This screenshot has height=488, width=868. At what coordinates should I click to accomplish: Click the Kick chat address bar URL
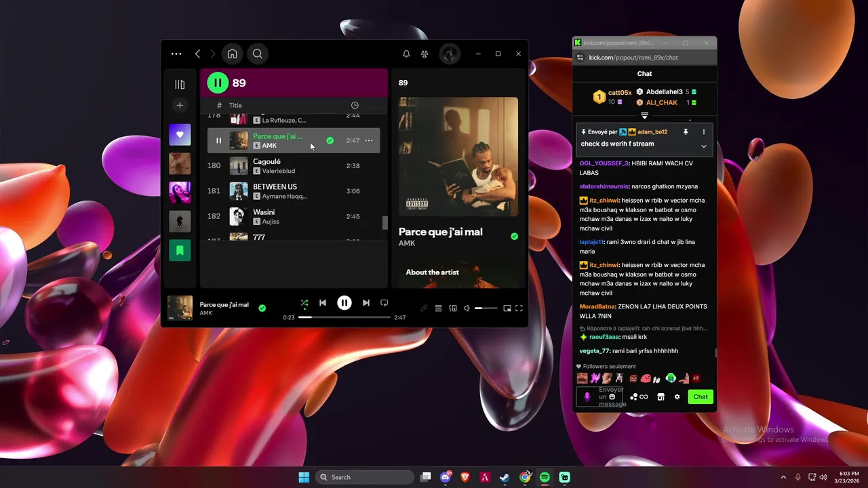pyautogui.click(x=633, y=58)
